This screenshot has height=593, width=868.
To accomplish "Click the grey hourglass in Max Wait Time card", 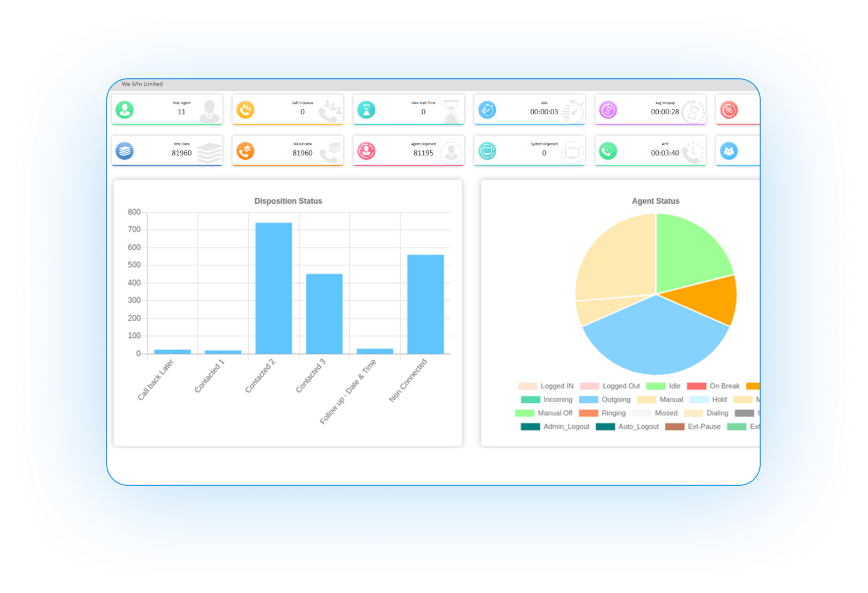I will coord(452,111).
